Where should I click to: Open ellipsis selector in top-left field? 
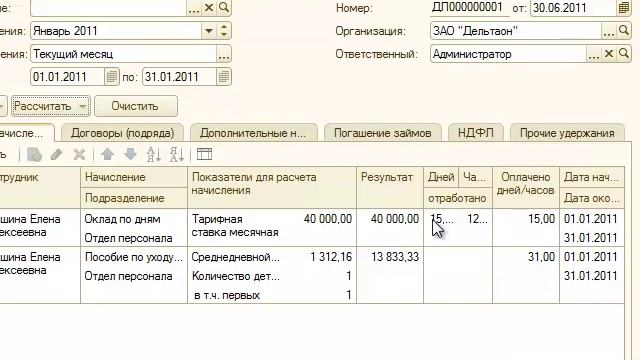pyautogui.click(x=194, y=8)
